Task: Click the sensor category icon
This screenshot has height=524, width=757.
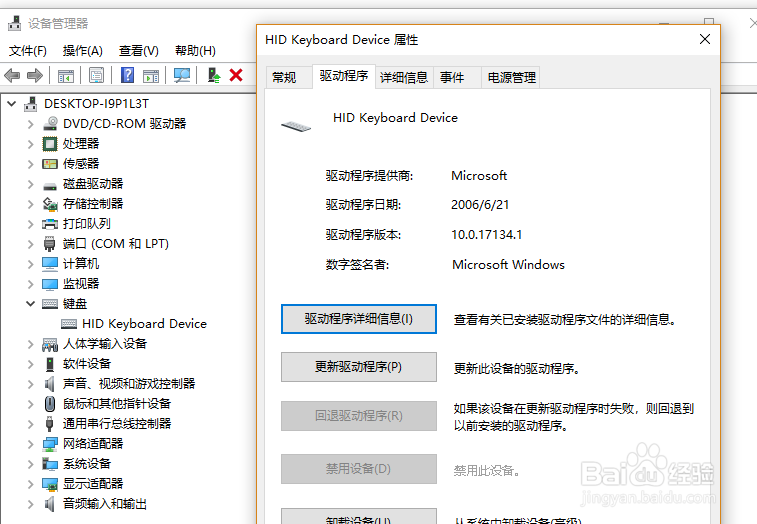Action: [50, 164]
